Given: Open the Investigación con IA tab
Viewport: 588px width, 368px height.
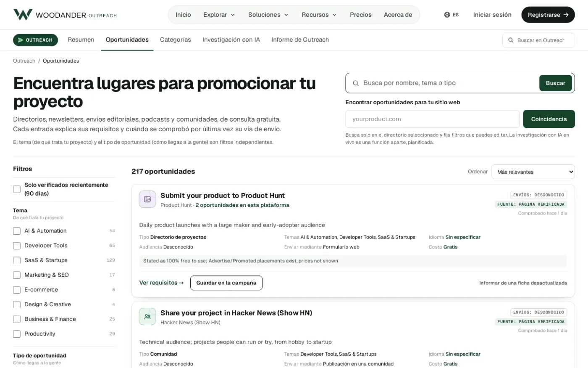Looking at the screenshot, I should coord(231,40).
